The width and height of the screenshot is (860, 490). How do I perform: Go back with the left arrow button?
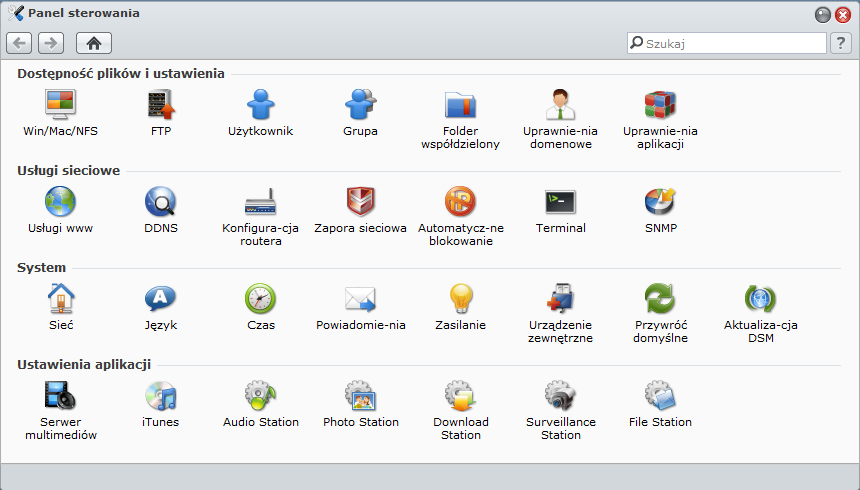[19, 43]
